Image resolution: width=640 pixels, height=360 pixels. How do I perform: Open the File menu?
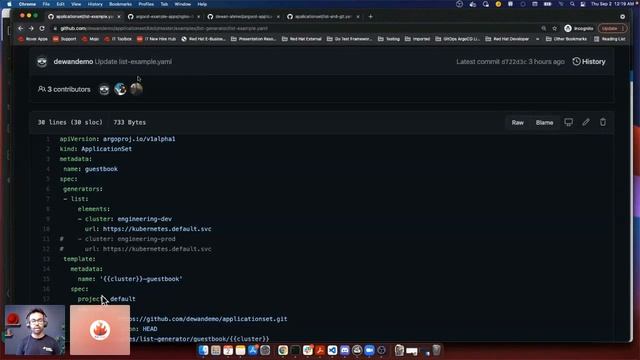(46, 4)
